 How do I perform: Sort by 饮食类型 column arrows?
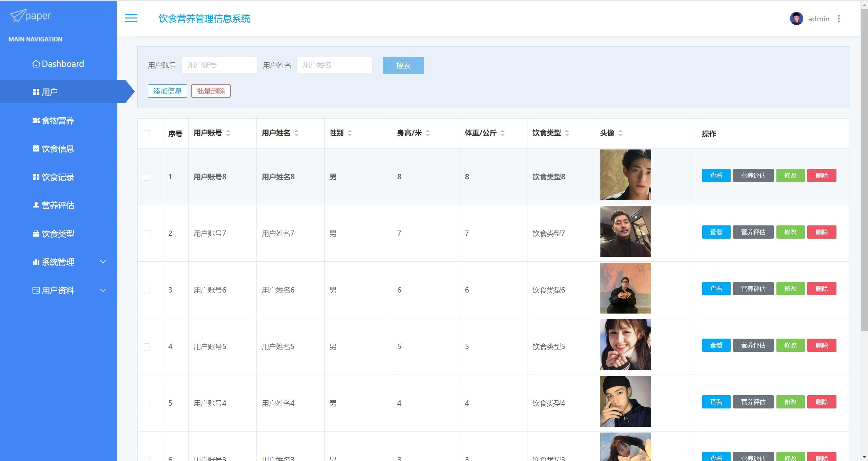[x=567, y=133]
